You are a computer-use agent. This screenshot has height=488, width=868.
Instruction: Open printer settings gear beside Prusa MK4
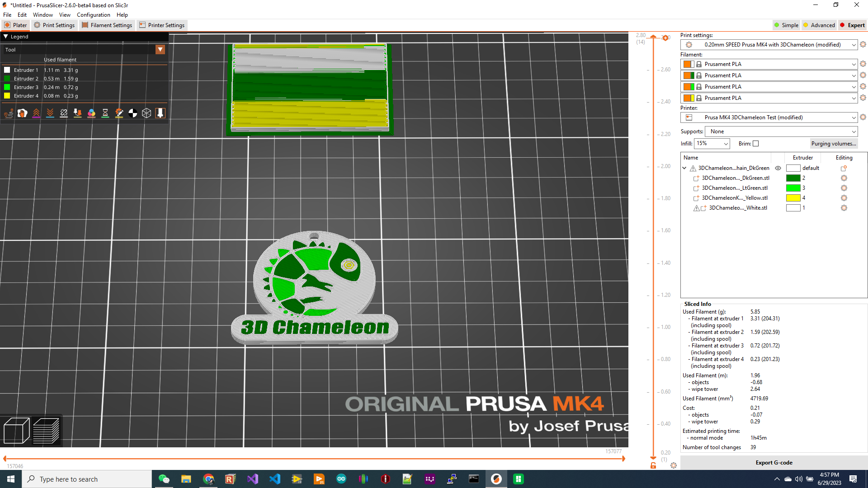pos(863,117)
